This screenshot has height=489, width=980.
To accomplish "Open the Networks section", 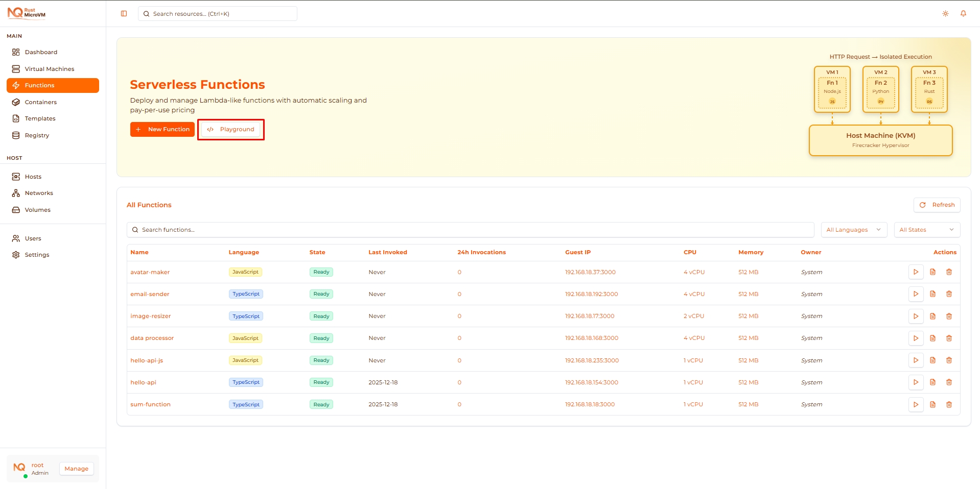I will [39, 193].
